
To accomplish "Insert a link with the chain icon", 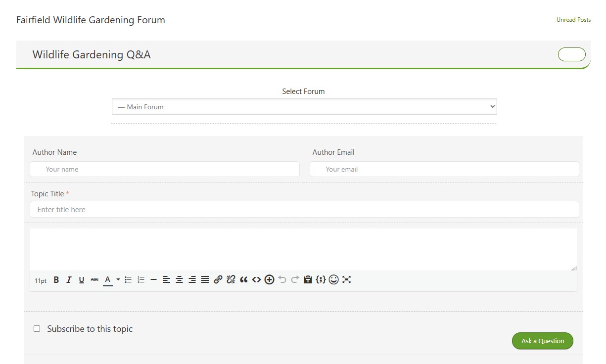I will click(x=218, y=280).
